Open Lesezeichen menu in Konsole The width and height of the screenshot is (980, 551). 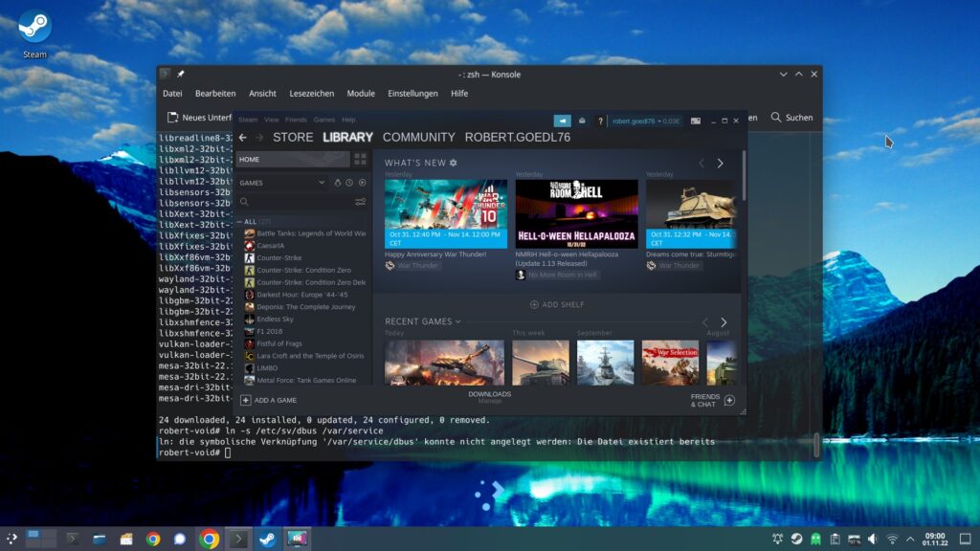[x=312, y=94]
